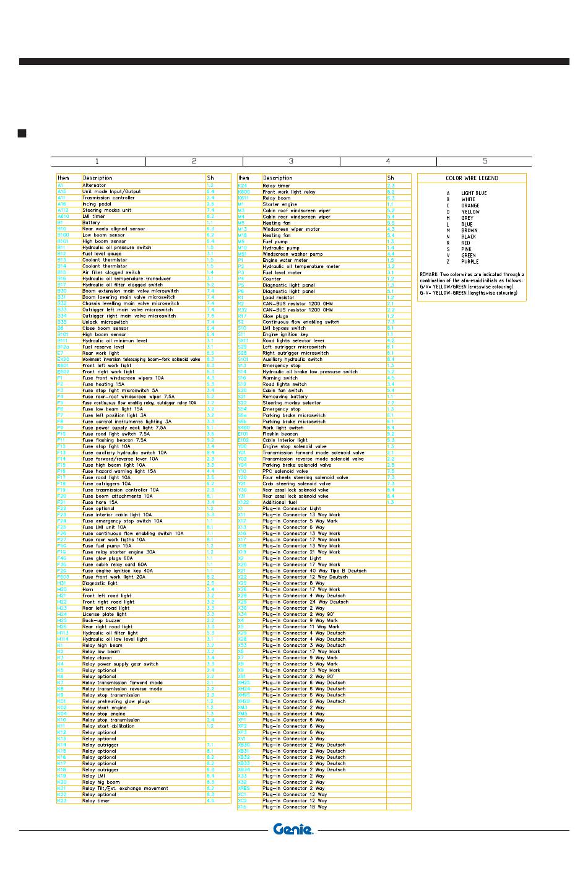Select the 'Unlock microswitch' row
This screenshot has height=879, width=588.
[x=144, y=322]
